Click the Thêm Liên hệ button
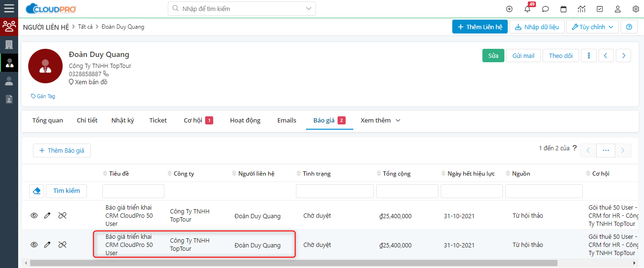Screen dimensions: 644x268 coord(480,27)
